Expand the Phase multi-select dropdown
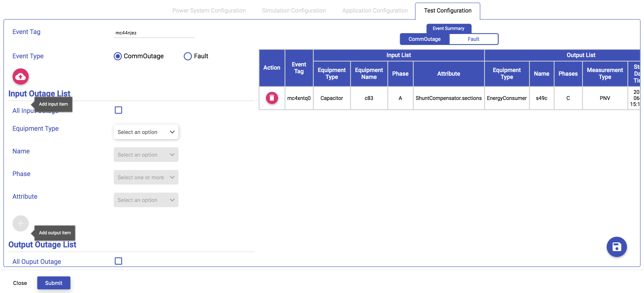Screen dimensions: 644x293 pyautogui.click(x=146, y=177)
